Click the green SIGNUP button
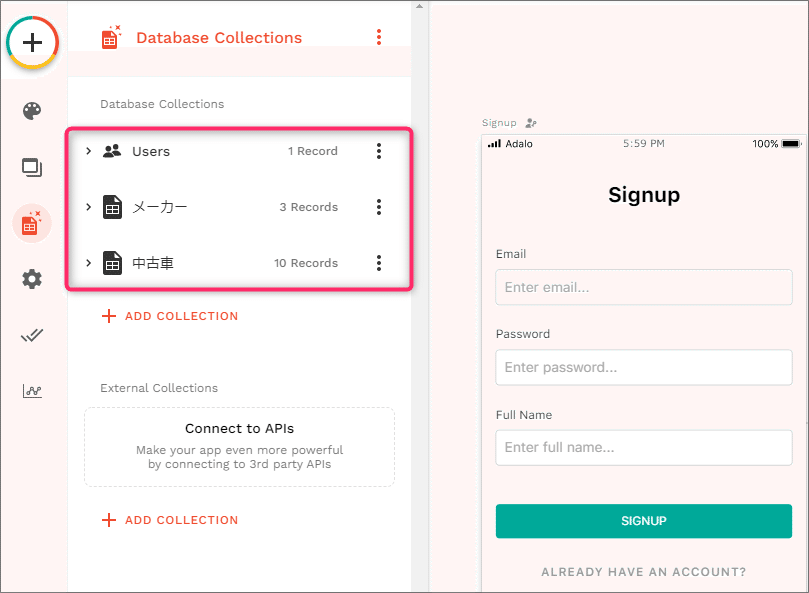The width and height of the screenshot is (809, 593). pyautogui.click(x=643, y=521)
